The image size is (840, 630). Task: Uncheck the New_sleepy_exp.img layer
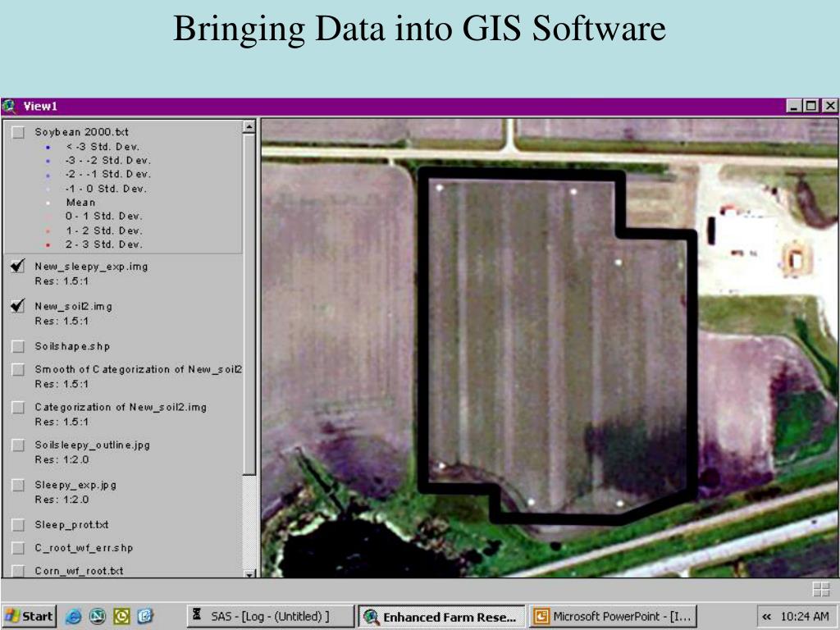18,267
